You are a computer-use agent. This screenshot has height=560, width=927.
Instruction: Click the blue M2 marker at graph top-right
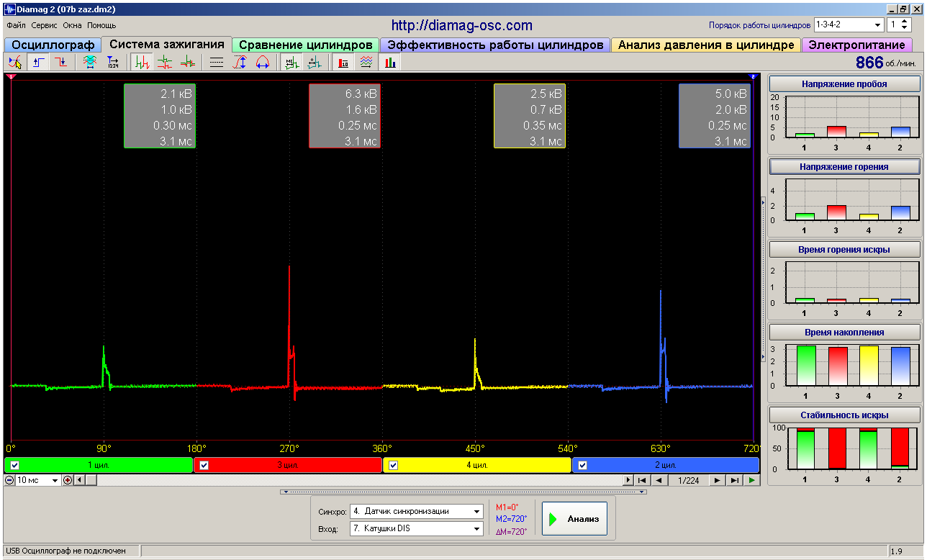coord(753,76)
